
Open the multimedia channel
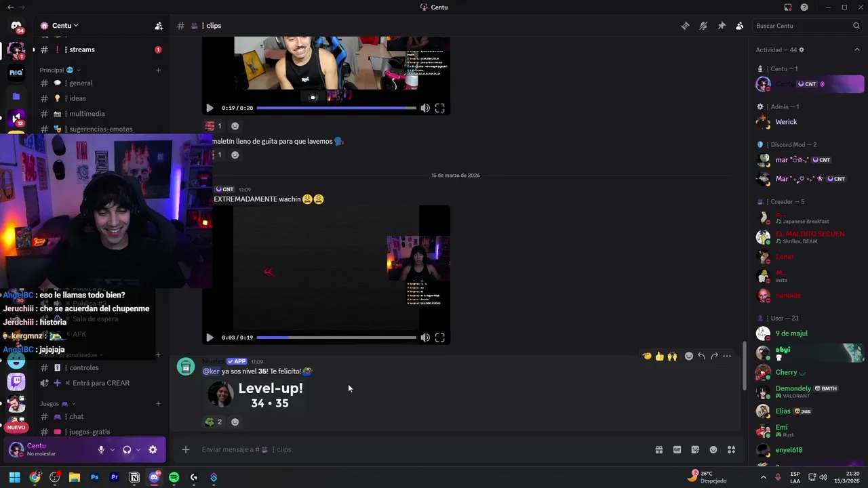100,114
